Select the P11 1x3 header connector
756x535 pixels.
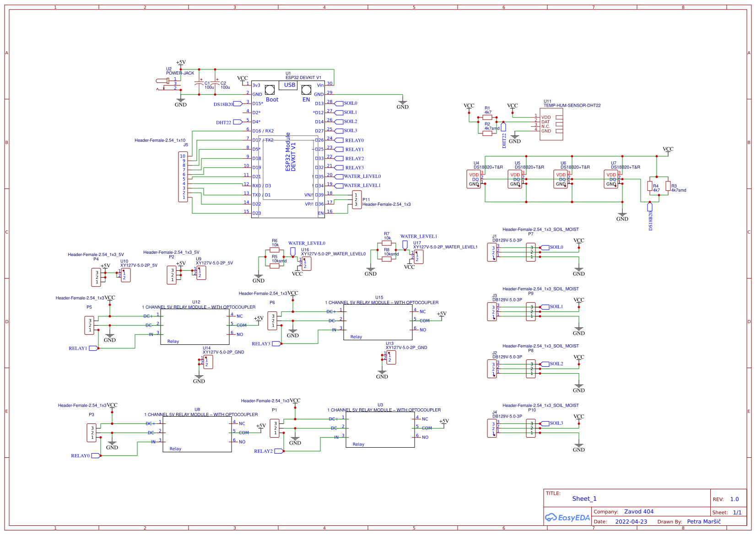click(356, 200)
